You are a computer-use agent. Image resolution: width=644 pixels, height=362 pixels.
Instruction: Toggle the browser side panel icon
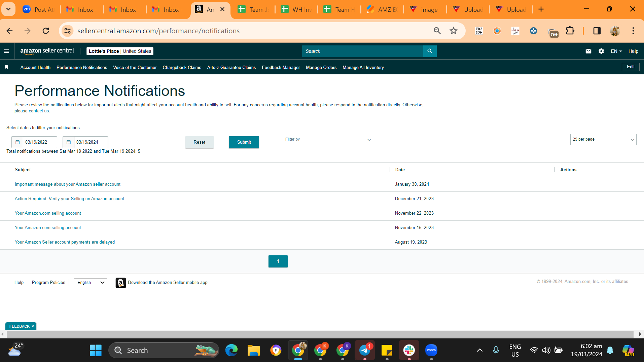(x=597, y=31)
